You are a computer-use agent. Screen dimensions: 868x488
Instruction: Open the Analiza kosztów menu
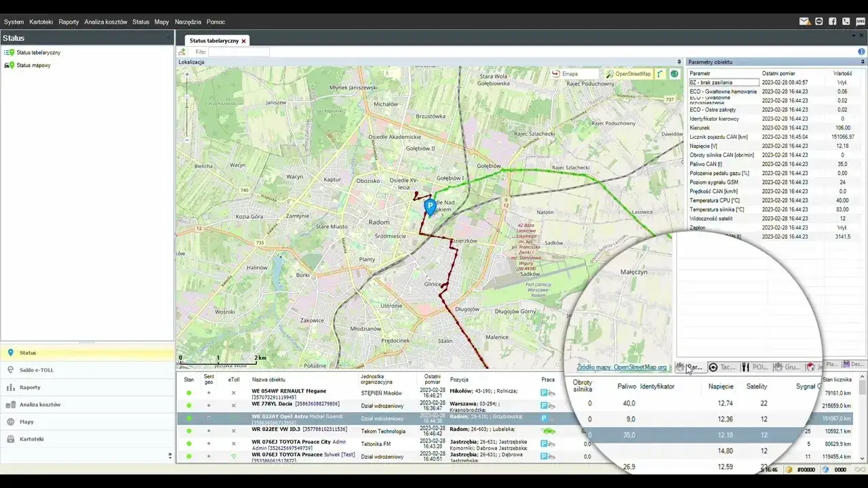[x=105, y=22]
